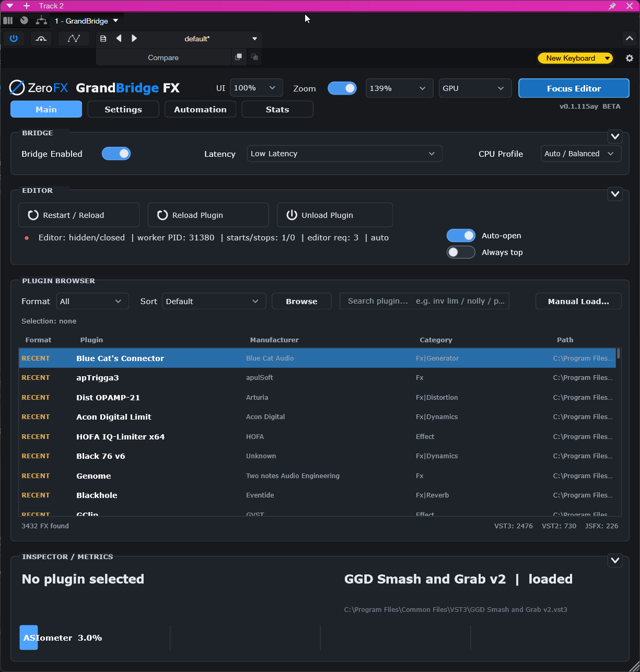Click the preset file icon

click(x=103, y=39)
